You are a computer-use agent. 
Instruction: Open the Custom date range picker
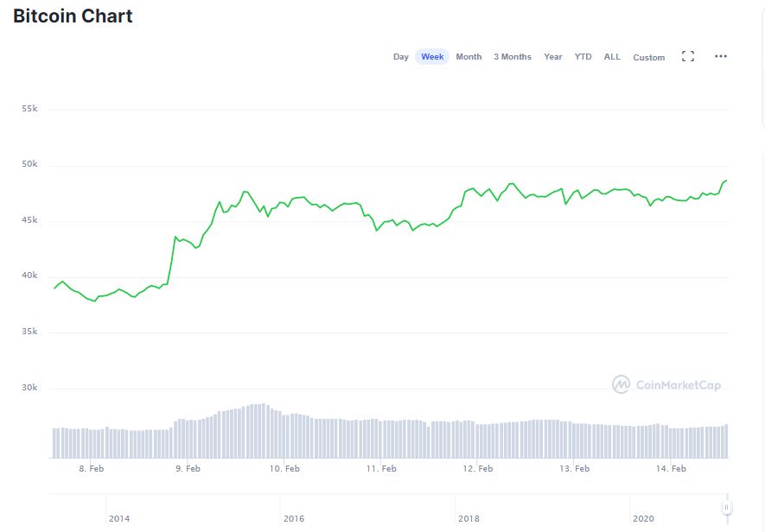point(649,58)
